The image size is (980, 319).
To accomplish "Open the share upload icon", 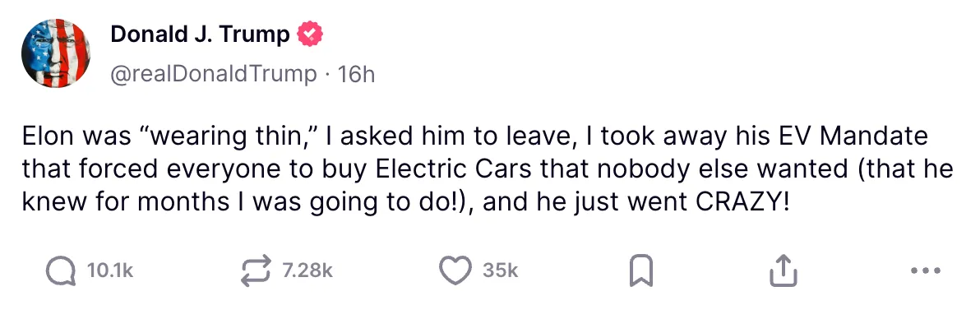I will pyautogui.click(x=784, y=271).
